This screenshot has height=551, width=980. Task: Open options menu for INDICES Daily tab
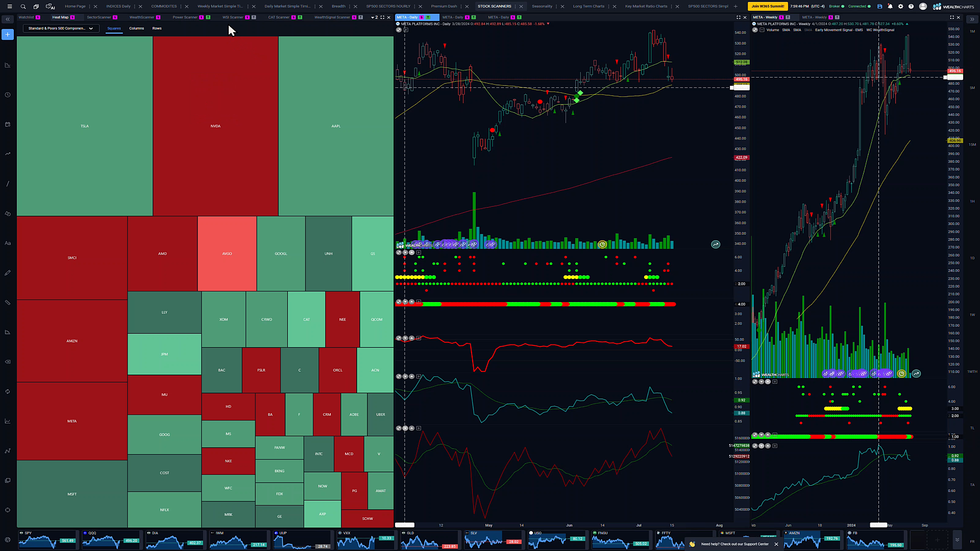point(135,7)
